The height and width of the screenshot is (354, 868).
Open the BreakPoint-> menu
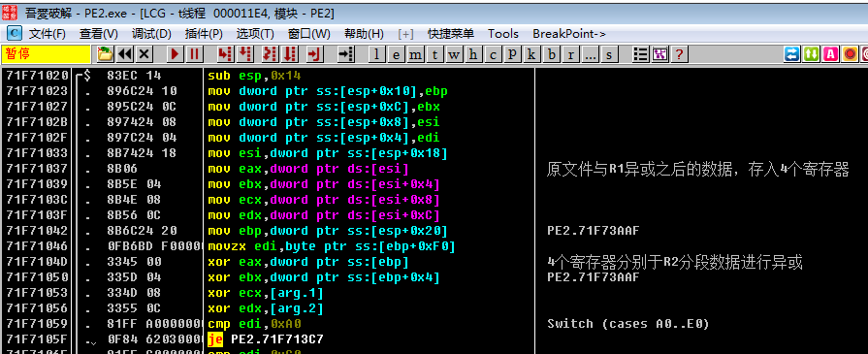[x=569, y=34]
